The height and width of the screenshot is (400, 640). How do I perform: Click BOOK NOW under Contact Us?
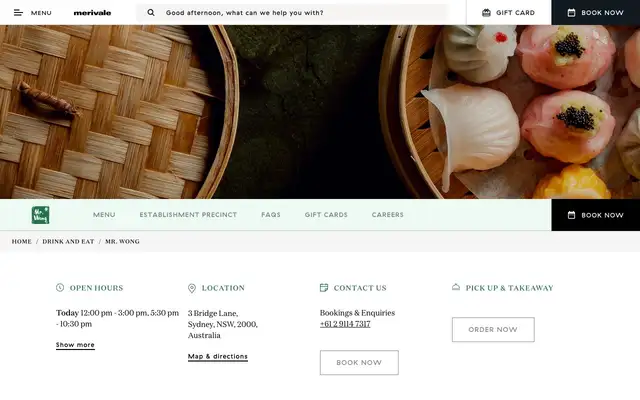[x=359, y=362]
